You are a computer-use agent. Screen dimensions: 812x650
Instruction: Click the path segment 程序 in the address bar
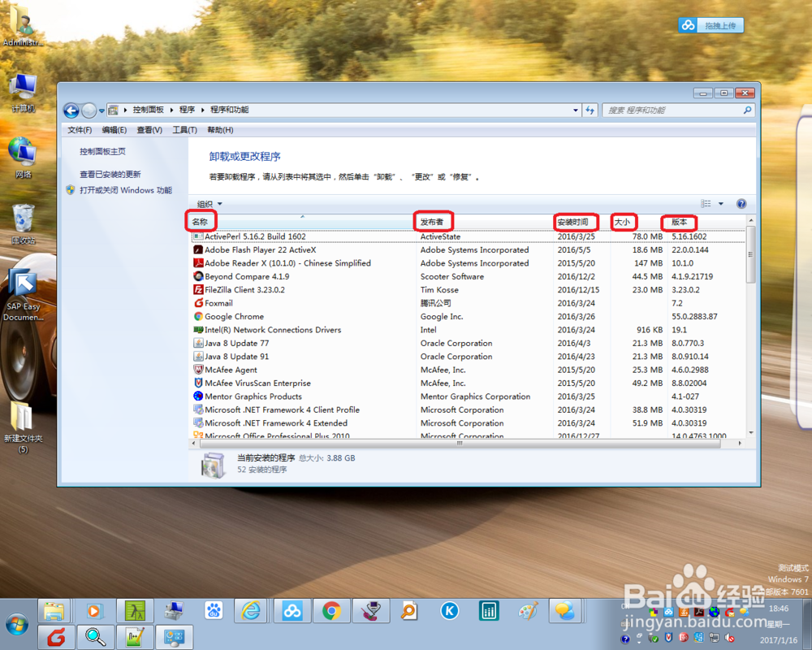[187, 110]
